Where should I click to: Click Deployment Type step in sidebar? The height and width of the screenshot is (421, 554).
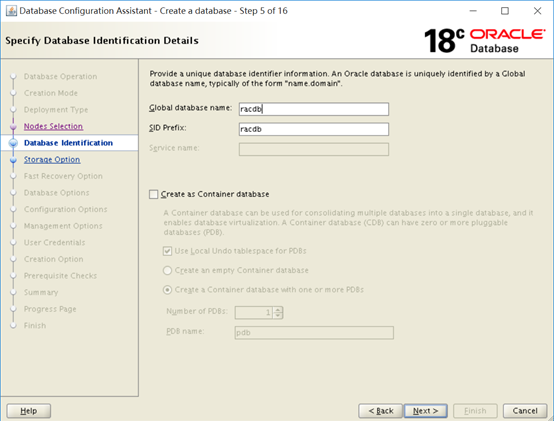(x=56, y=110)
